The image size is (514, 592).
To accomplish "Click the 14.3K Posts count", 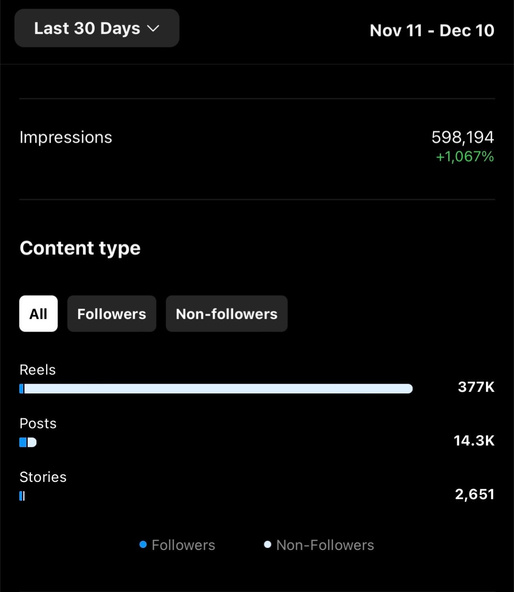I will click(474, 441).
